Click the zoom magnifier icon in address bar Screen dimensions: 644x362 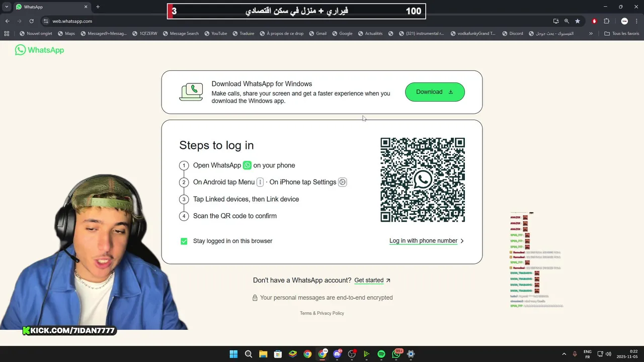(567, 21)
